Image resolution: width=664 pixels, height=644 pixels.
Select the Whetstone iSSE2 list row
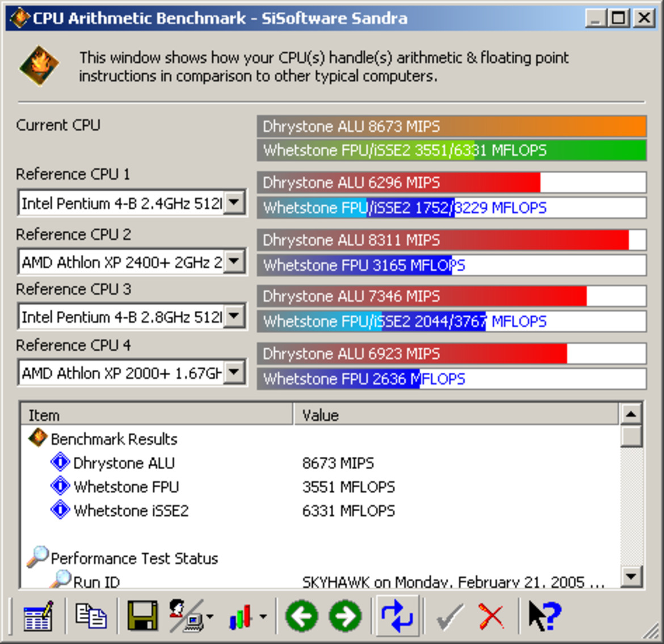[320, 510]
